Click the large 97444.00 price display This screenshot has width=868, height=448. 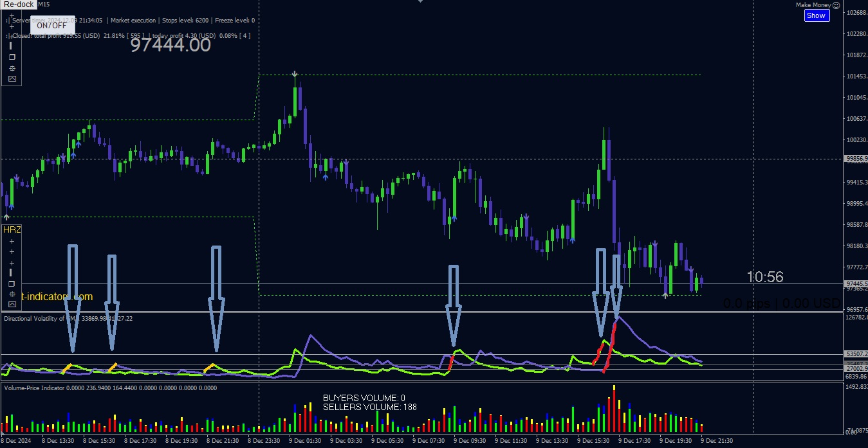(171, 45)
